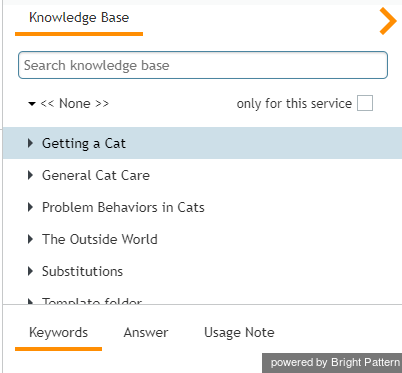Screen dimensions: 402x373
Task: Toggle the only for this service checkbox
Action: pos(365,103)
